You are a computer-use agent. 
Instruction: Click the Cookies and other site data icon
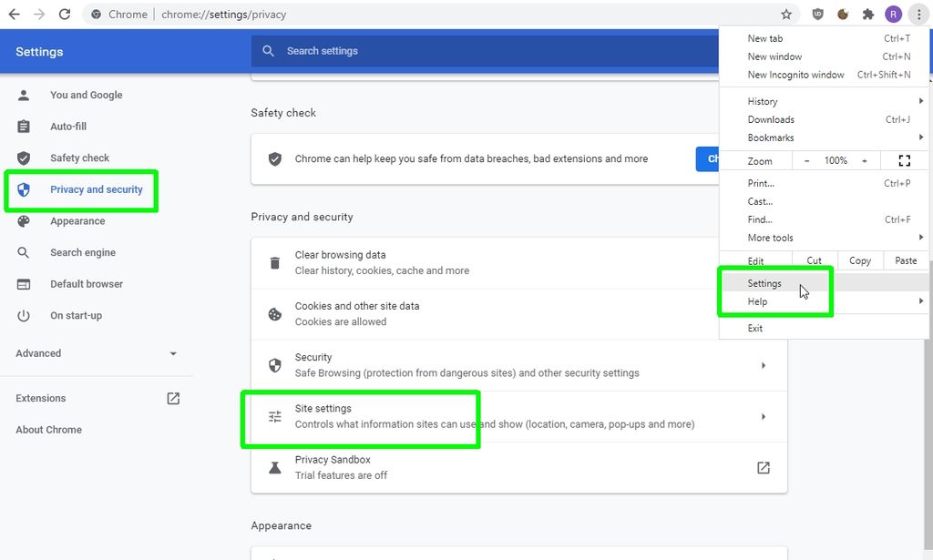tap(274, 313)
